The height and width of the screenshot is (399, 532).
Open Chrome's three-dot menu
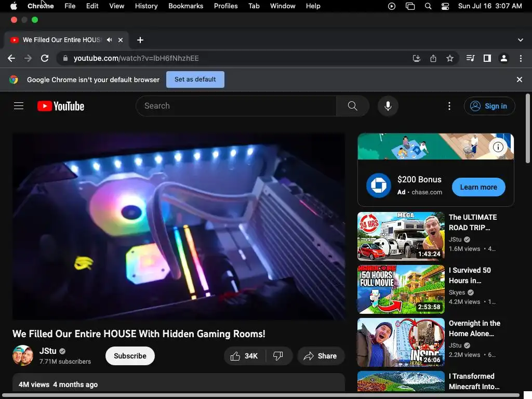tap(521, 58)
